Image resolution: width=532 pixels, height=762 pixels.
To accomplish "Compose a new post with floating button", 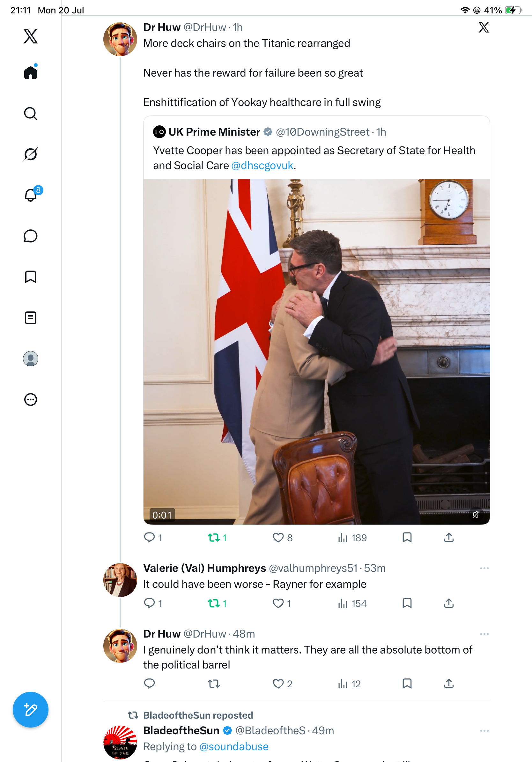I will 31,710.
